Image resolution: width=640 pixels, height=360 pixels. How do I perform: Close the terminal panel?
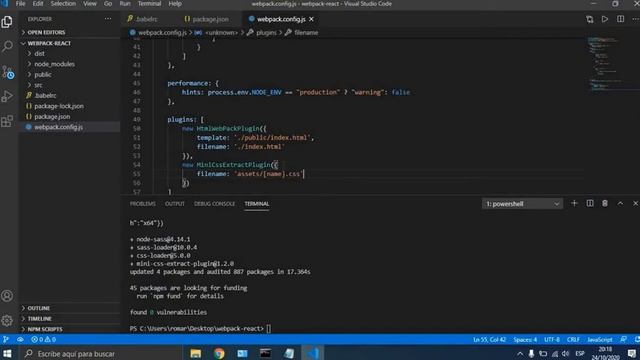[635, 203]
